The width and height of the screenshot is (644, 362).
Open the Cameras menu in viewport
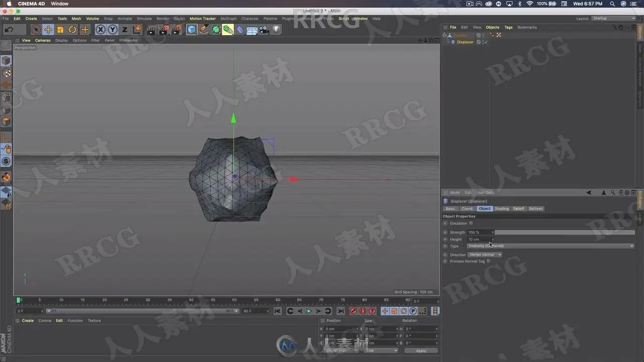tap(43, 40)
